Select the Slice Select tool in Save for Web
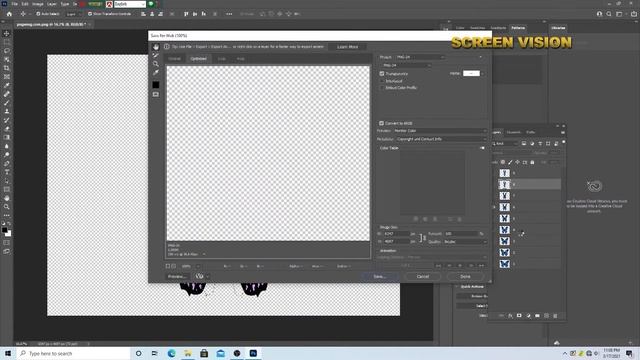This screenshot has width=640, height=360. (156, 56)
